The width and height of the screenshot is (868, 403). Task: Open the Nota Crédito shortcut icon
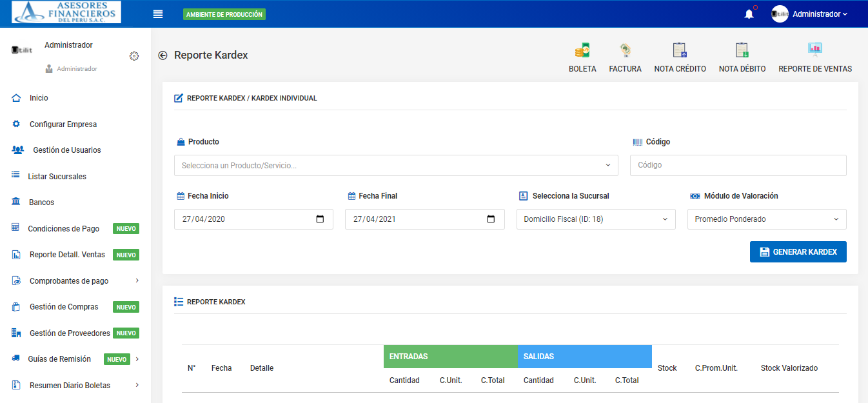point(680,51)
